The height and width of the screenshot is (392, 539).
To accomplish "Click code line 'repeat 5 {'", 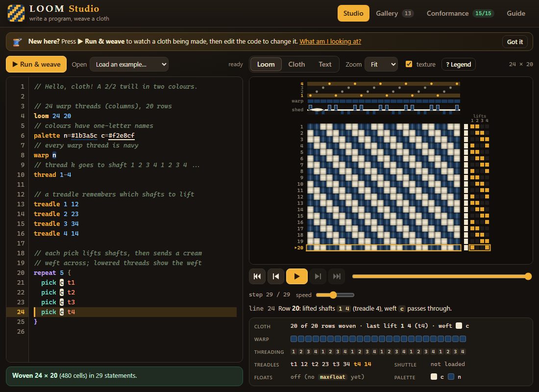I will (52, 272).
